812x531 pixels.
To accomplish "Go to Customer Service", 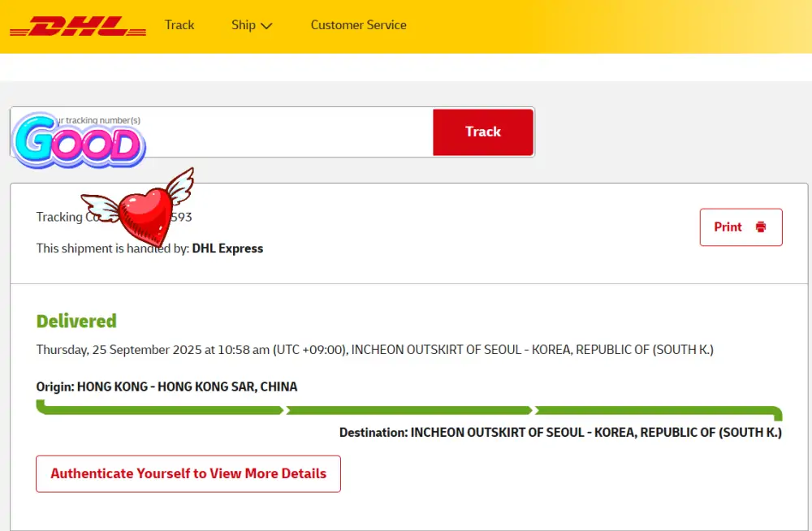I will click(x=358, y=25).
